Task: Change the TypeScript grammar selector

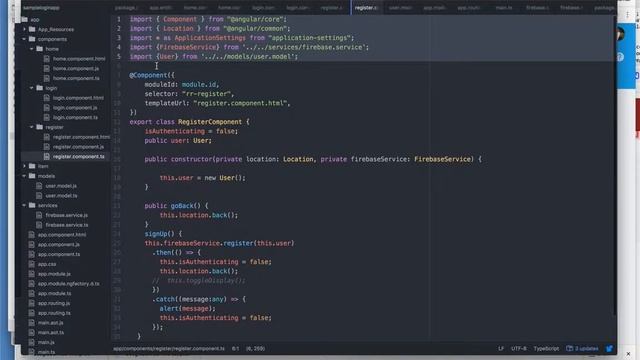Action: point(546,349)
